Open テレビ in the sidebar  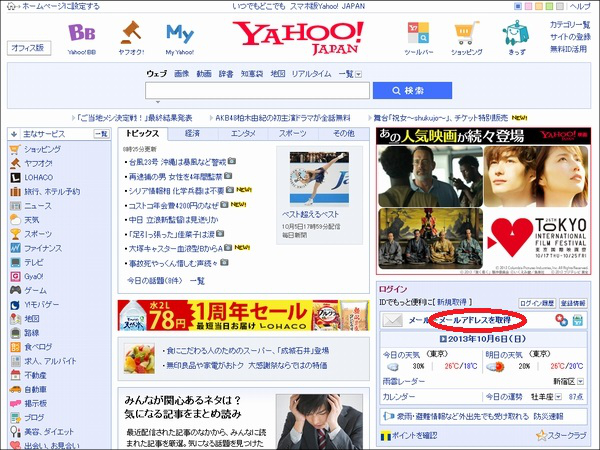(x=34, y=262)
